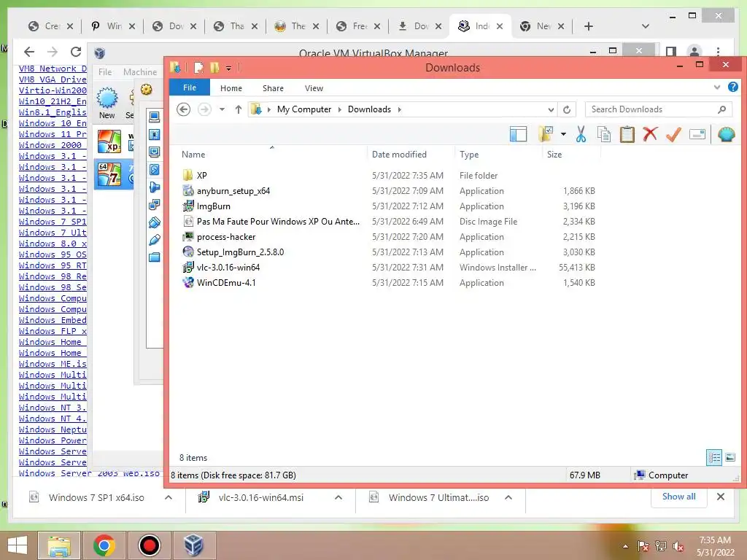This screenshot has height=560, width=747.
Task: Click the Downloads refresh button
Action: pos(566,109)
